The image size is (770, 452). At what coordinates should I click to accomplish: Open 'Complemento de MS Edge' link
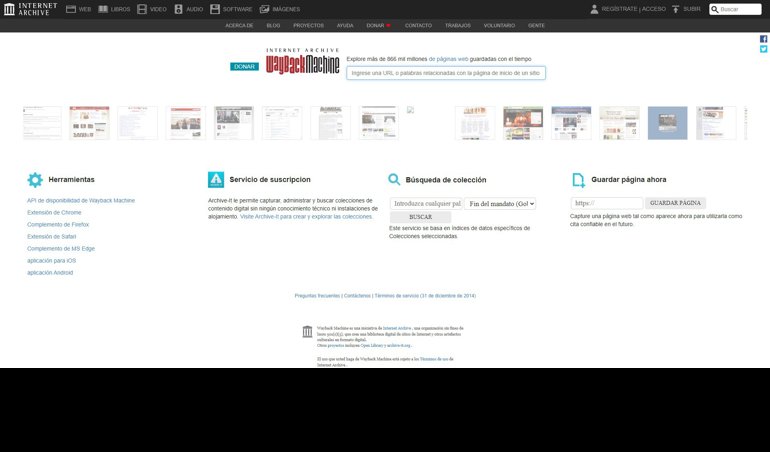click(x=61, y=249)
